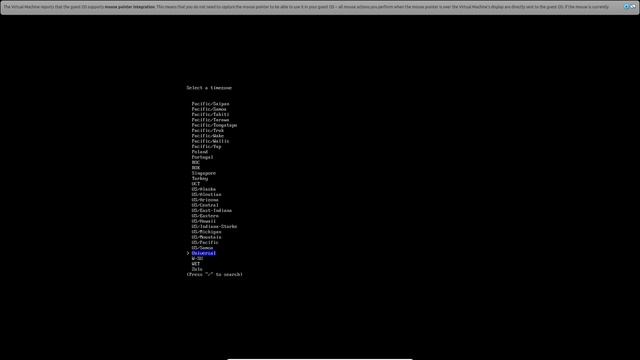Pick the Pacific/Tongatapu timezone
640x360 pixels.
[214, 125]
